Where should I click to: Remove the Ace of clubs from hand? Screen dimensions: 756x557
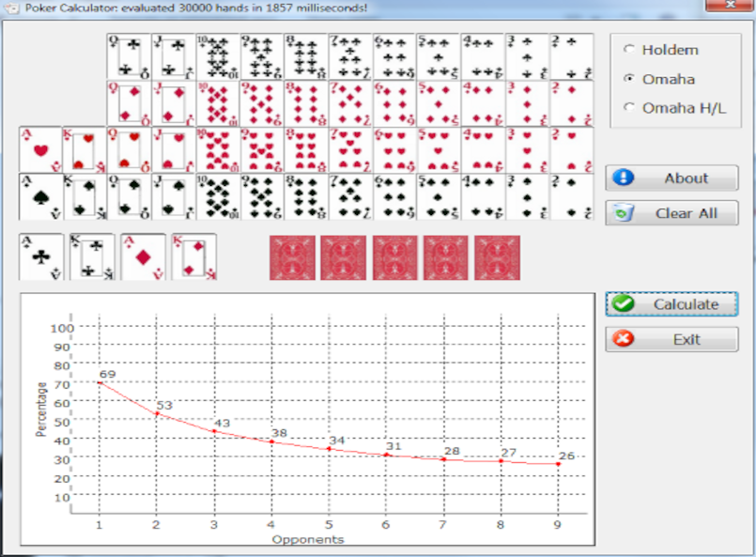point(41,257)
